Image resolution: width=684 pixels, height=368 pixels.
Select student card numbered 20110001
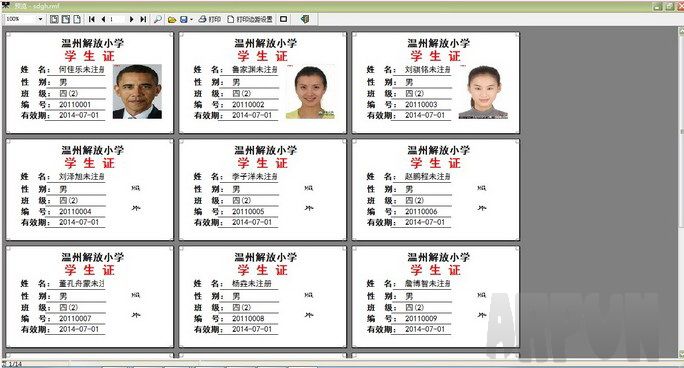pyautogui.click(x=90, y=82)
